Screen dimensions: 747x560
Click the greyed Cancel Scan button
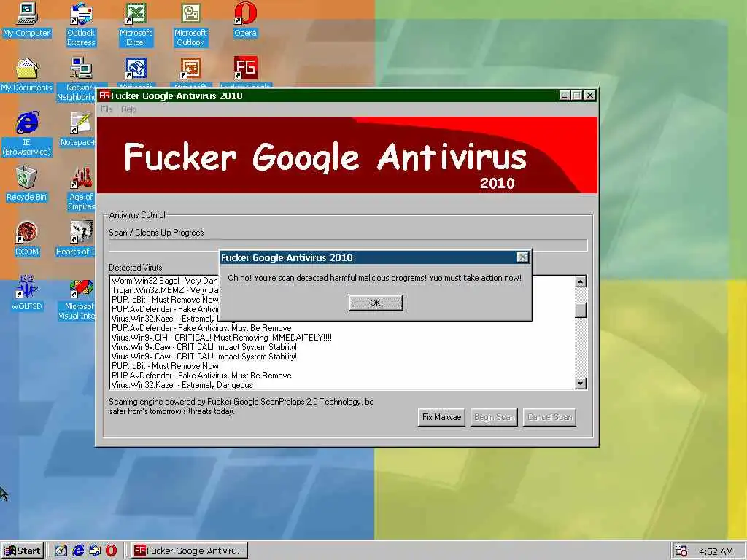pos(549,417)
